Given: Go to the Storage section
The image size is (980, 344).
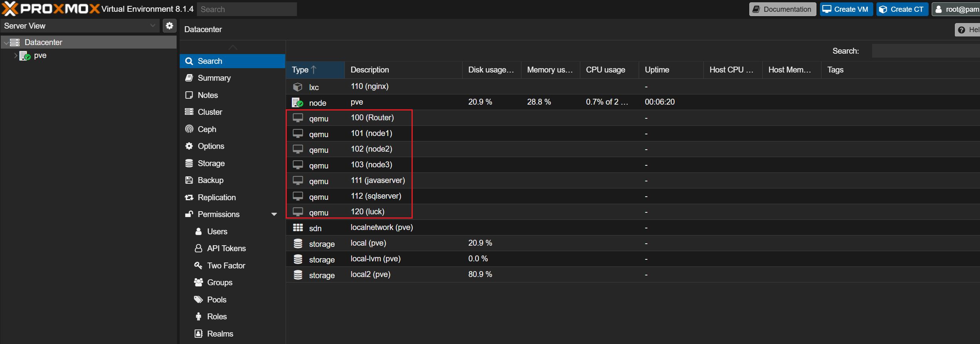Looking at the screenshot, I should coord(211,163).
